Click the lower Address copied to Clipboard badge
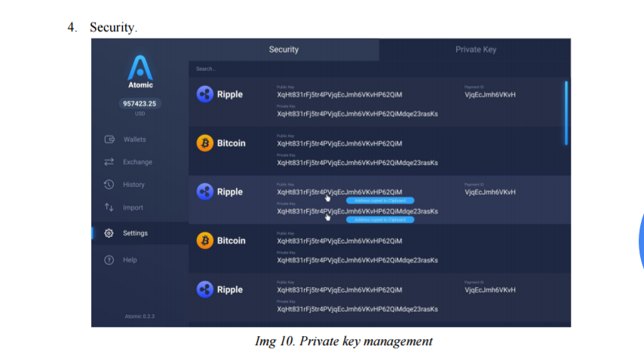 pyautogui.click(x=380, y=219)
